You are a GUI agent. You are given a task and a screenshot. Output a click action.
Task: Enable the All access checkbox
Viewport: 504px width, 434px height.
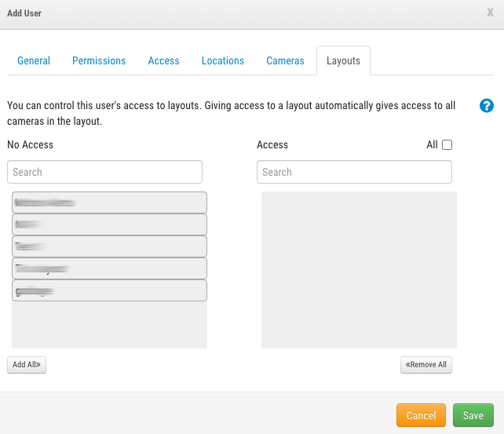click(447, 144)
